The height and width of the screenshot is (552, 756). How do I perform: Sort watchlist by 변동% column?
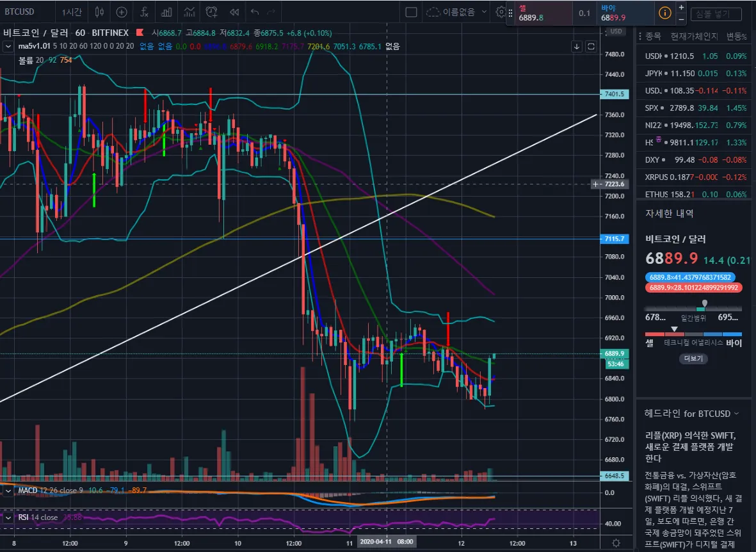pos(737,37)
